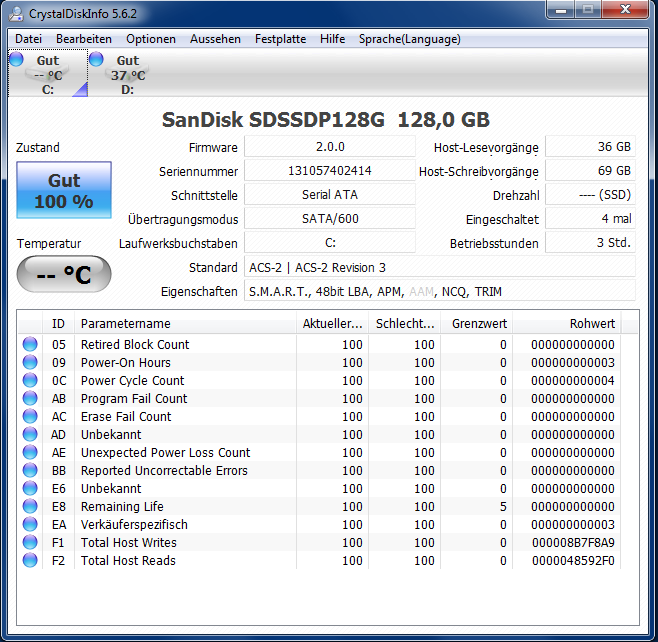This screenshot has width=658, height=642.
Task: Click status orb for the E6 row
Action: (x=30, y=488)
